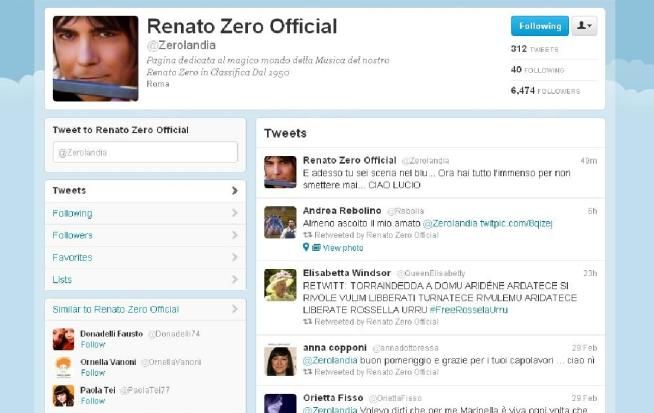Click the chevron arrow on the Favorites row
This screenshot has width=654, height=413.
coord(235,257)
